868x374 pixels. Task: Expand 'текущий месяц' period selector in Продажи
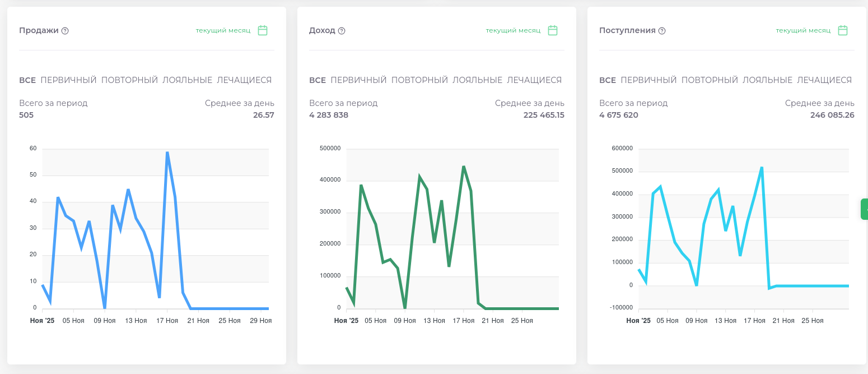[223, 30]
